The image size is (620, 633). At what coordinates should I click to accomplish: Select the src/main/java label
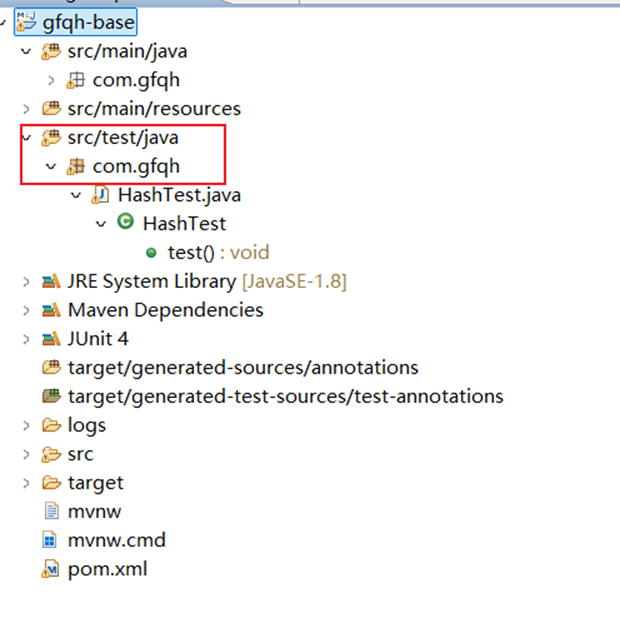(128, 52)
